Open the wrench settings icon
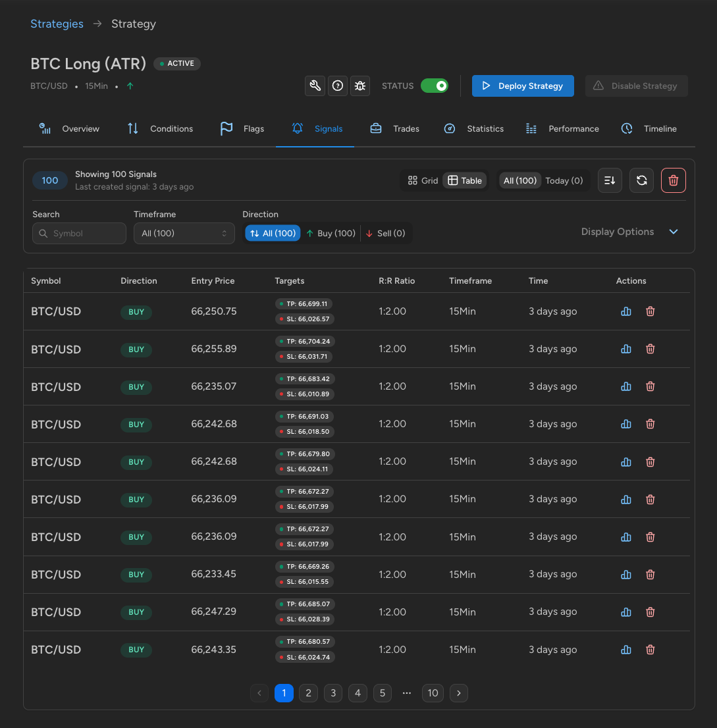The height and width of the screenshot is (728, 717). (x=315, y=86)
